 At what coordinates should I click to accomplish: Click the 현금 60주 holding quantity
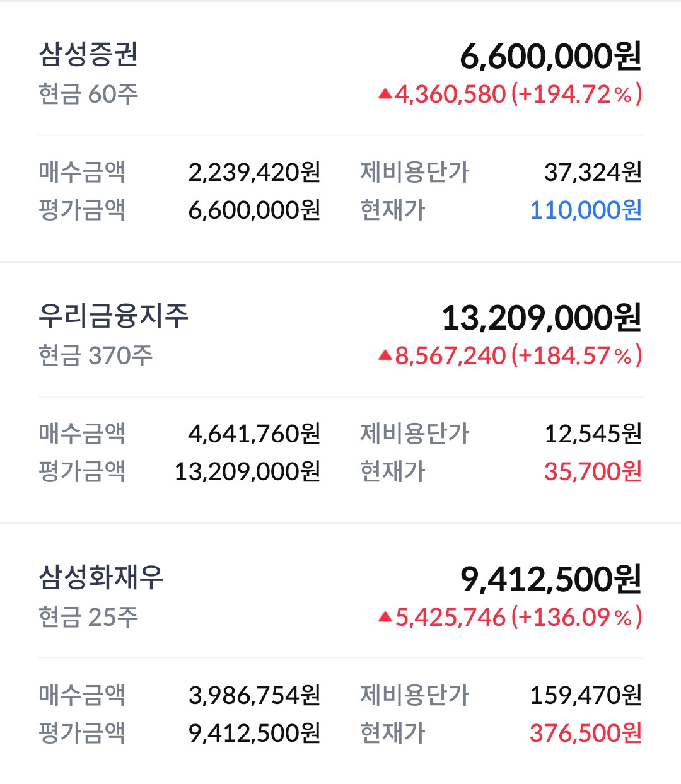click(x=88, y=95)
